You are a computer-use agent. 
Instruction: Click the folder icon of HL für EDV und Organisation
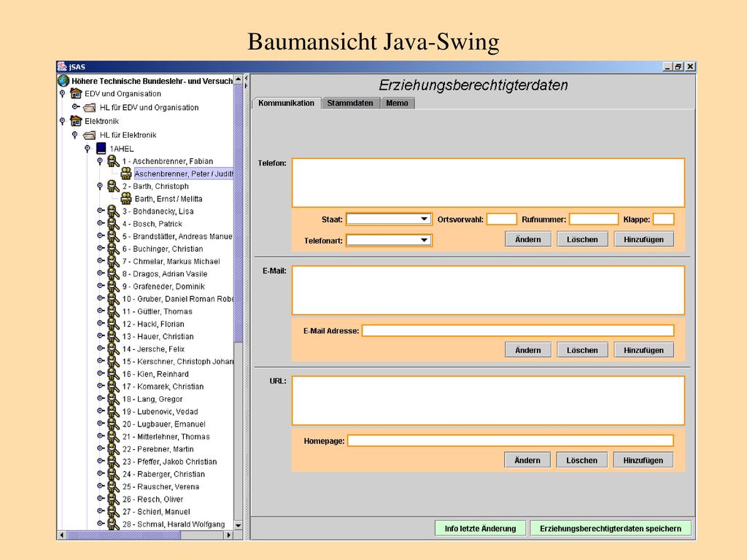90,108
